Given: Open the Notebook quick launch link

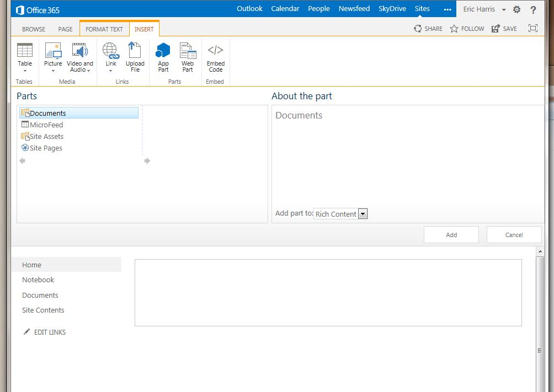Looking at the screenshot, I should [x=38, y=280].
